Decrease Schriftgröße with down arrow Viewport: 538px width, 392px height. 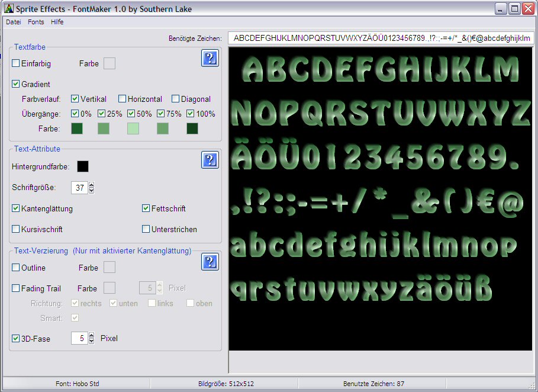click(x=91, y=191)
